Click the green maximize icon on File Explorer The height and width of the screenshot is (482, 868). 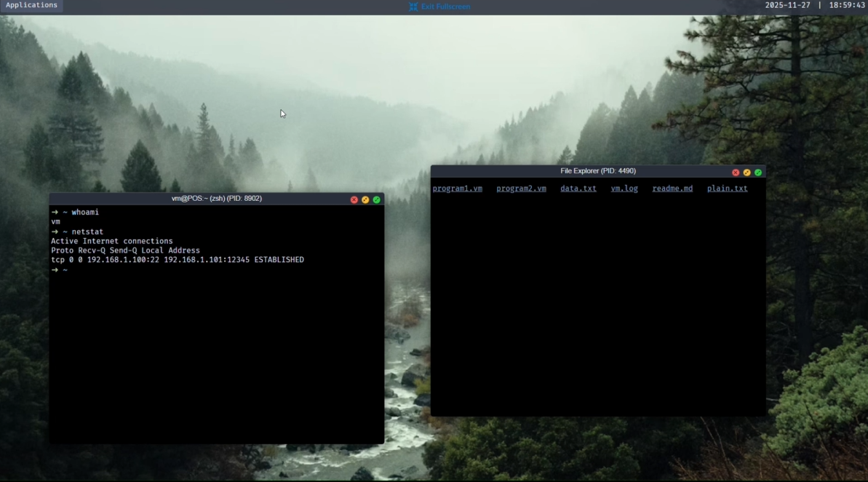(757, 172)
